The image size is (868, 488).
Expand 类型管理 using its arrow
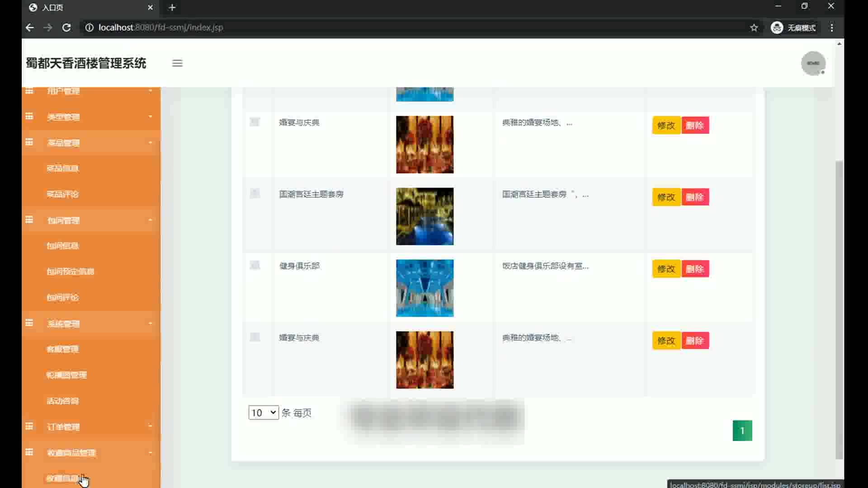[150, 117]
